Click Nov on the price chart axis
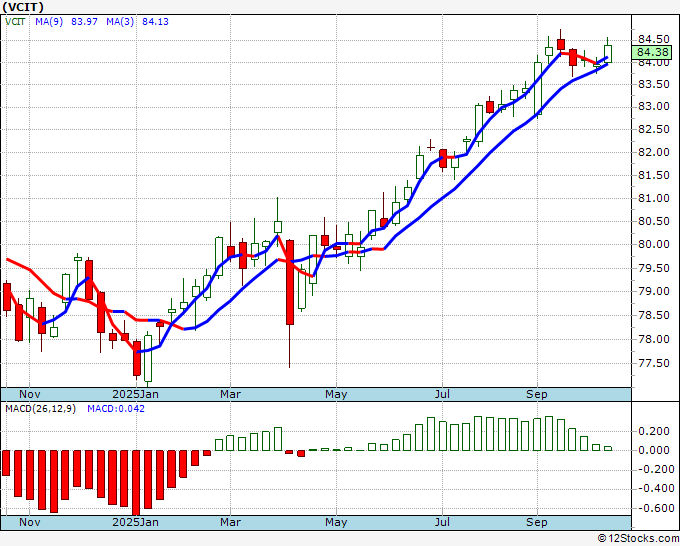 point(30,394)
